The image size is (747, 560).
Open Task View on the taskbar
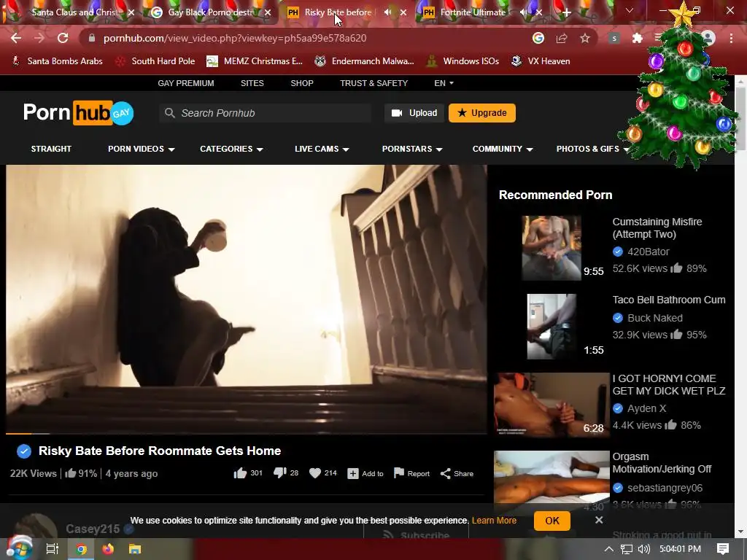point(53,549)
